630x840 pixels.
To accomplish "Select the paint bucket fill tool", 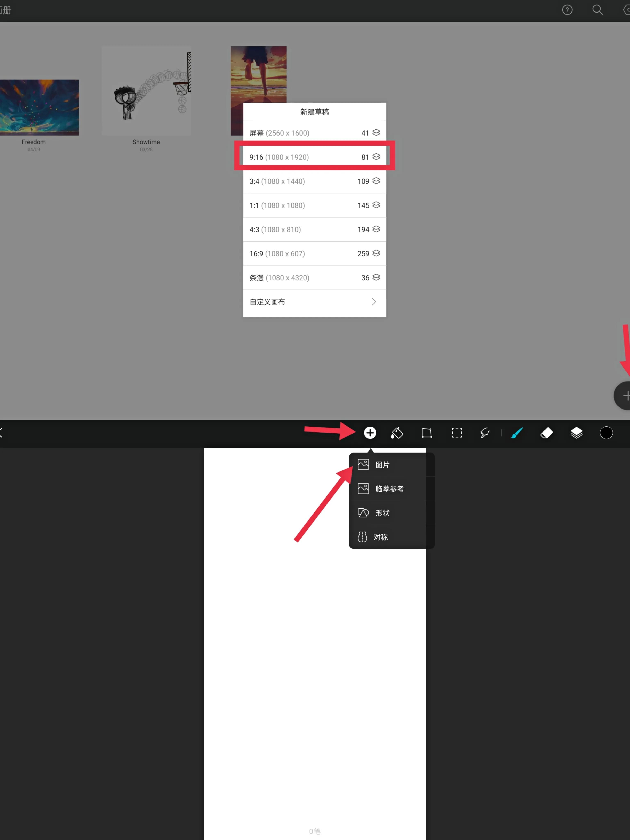I will tap(397, 433).
